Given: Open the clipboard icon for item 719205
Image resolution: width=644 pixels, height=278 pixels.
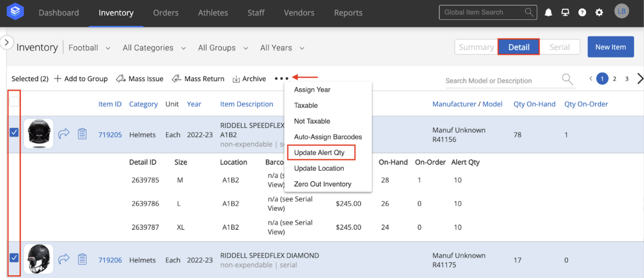Looking at the screenshot, I should [x=82, y=134].
